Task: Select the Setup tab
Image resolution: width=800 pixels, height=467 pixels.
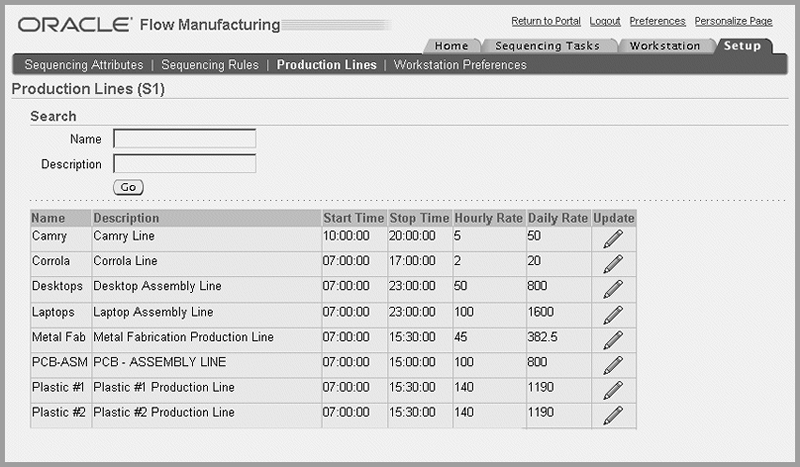Action: (742, 46)
